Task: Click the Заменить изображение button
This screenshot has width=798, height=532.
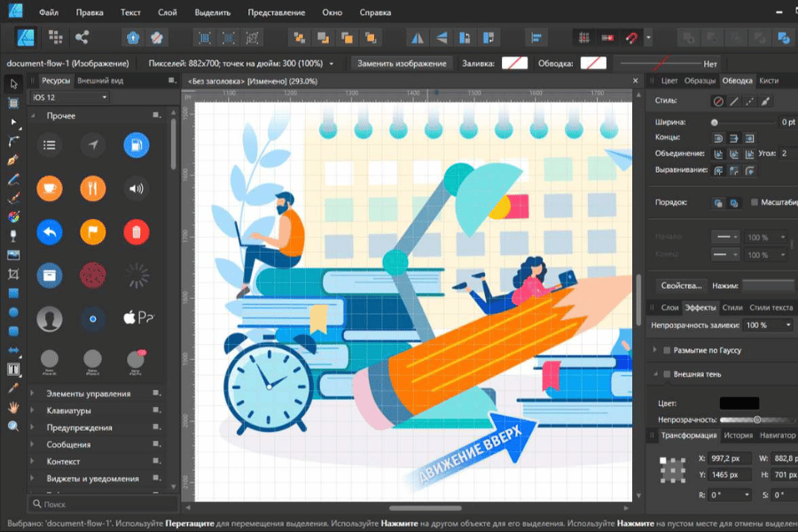Action: pyautogui.click(x=402, y=63)
